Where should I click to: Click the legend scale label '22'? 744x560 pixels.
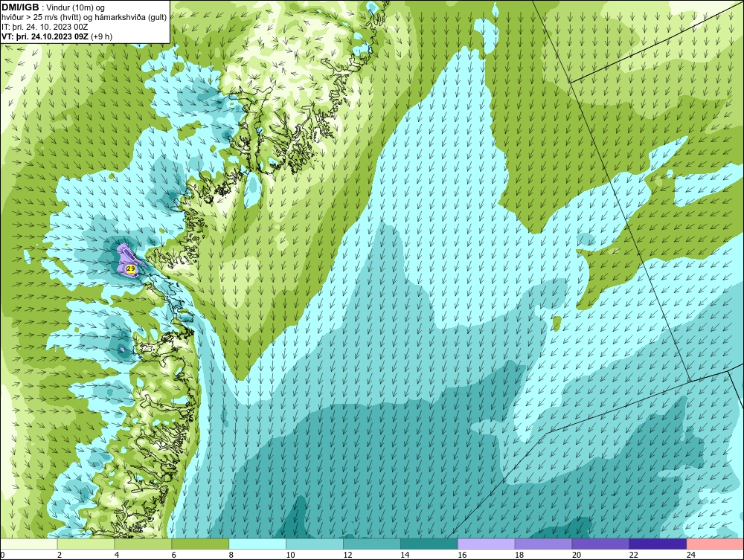634,555
